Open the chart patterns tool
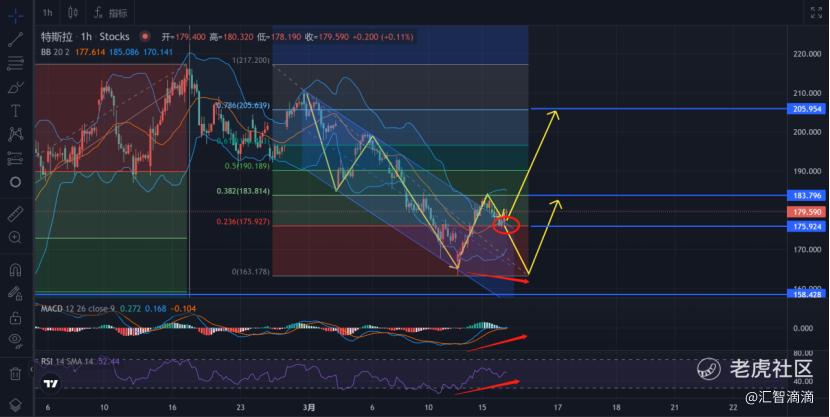The height and width of the screenshot is (417, 830). [x=15, y=134]
